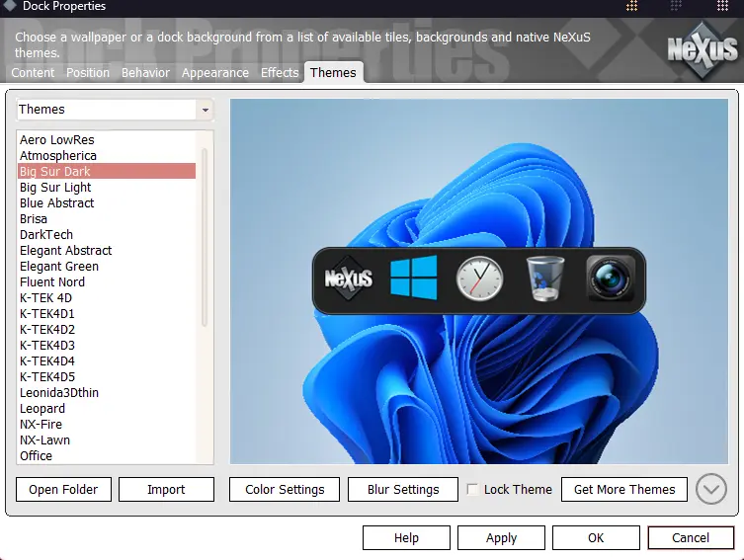Select Elegant Green theme
This screenshot has height=560, width=744.
coord(107,266)
